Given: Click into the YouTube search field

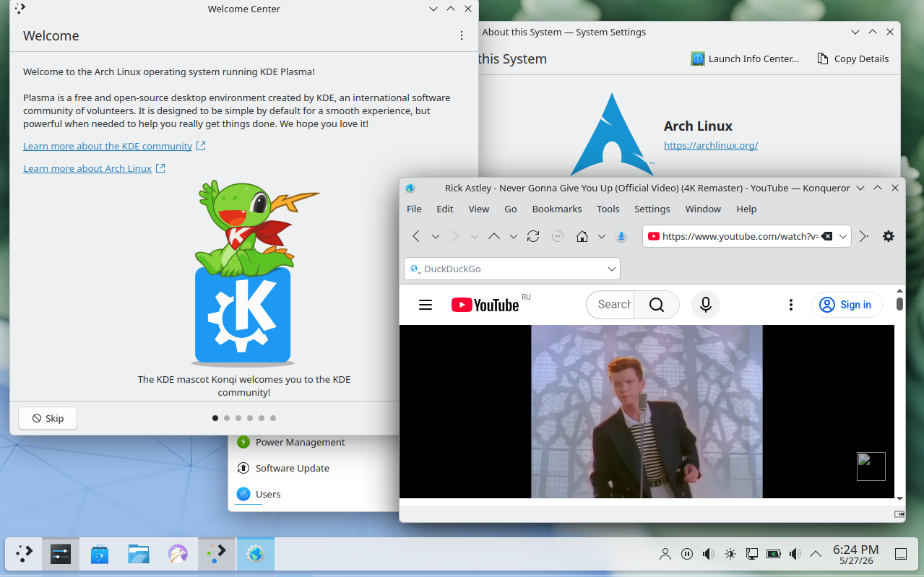Looking at the screenshot, I should [x=610, y=305].
